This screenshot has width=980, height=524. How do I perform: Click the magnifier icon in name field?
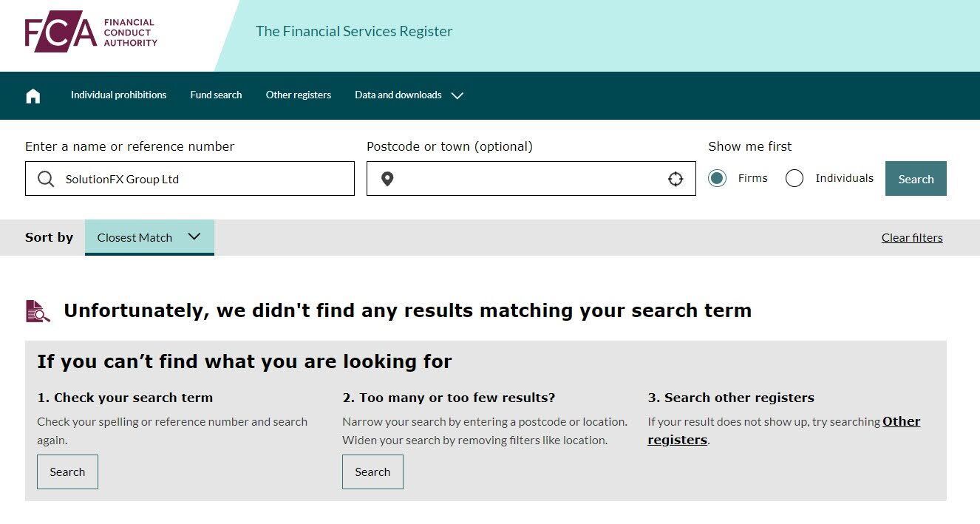(46, 179)
